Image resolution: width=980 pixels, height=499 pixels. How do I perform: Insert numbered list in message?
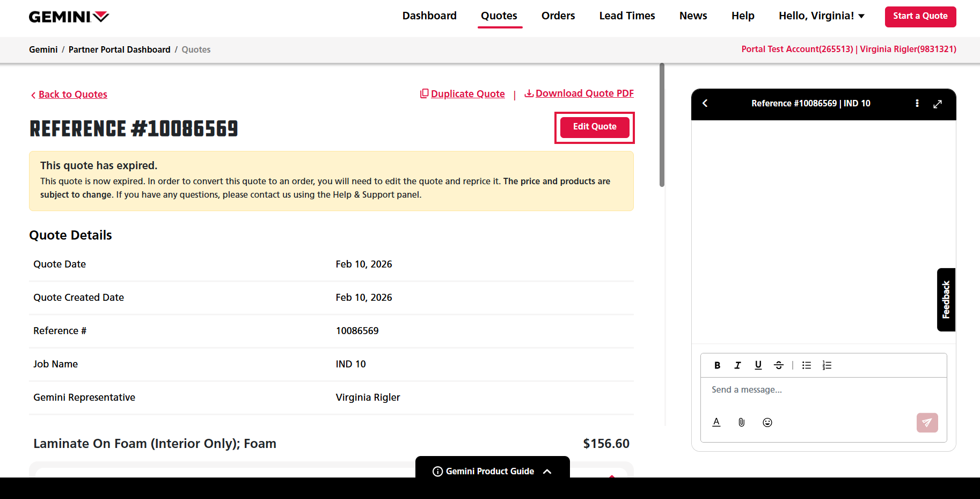[827, 365]
